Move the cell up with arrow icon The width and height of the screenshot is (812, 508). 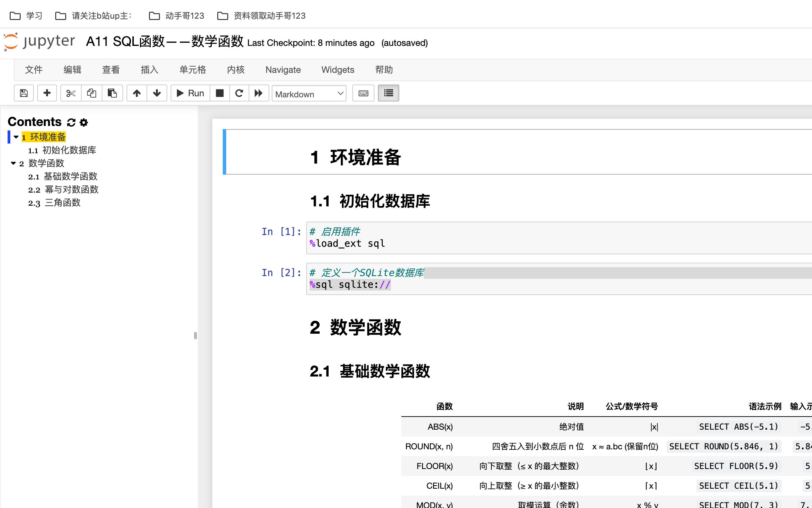[137, 93]
